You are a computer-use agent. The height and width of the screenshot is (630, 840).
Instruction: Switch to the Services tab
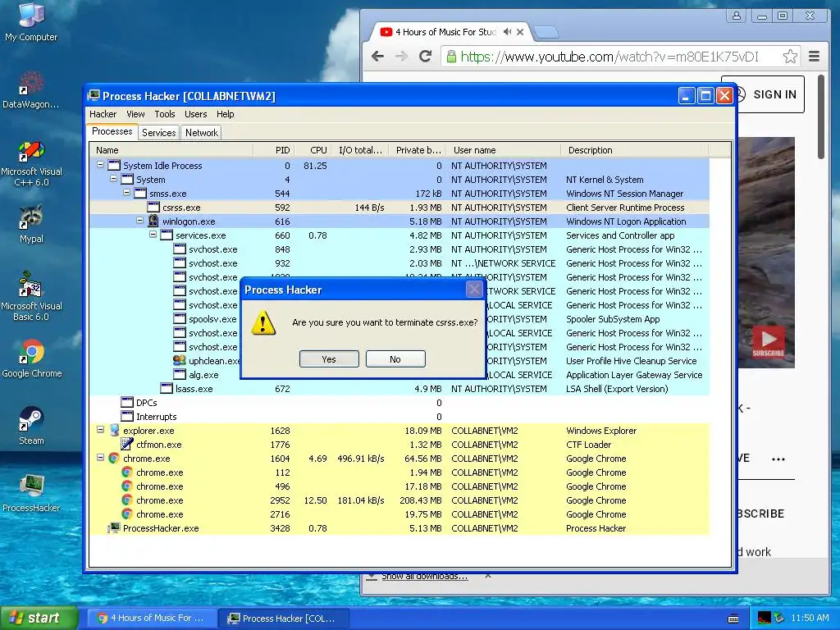click(x=158, y=133)
